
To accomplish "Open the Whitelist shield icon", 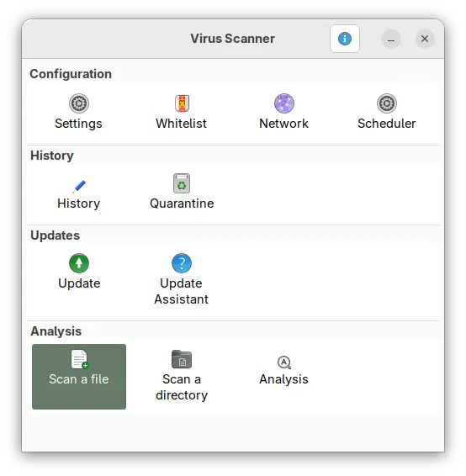I will click(182, 103).
